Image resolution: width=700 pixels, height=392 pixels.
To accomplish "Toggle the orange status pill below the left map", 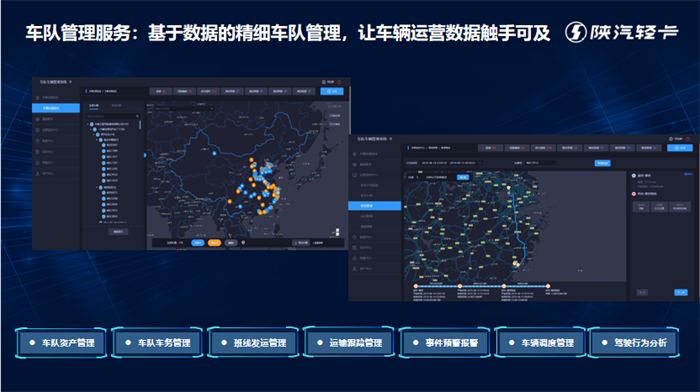I will [214, 242].
